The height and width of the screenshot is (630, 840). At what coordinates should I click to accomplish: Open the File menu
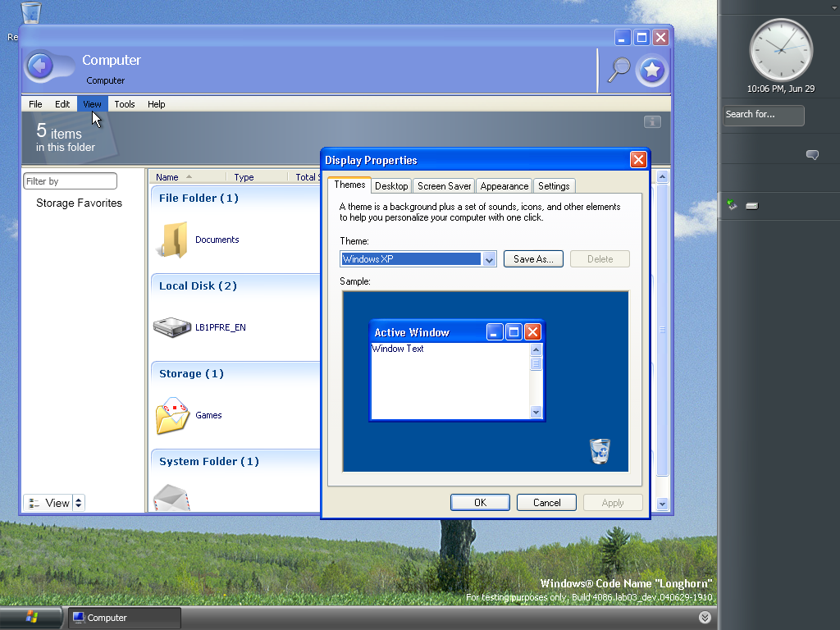[35, 104]
